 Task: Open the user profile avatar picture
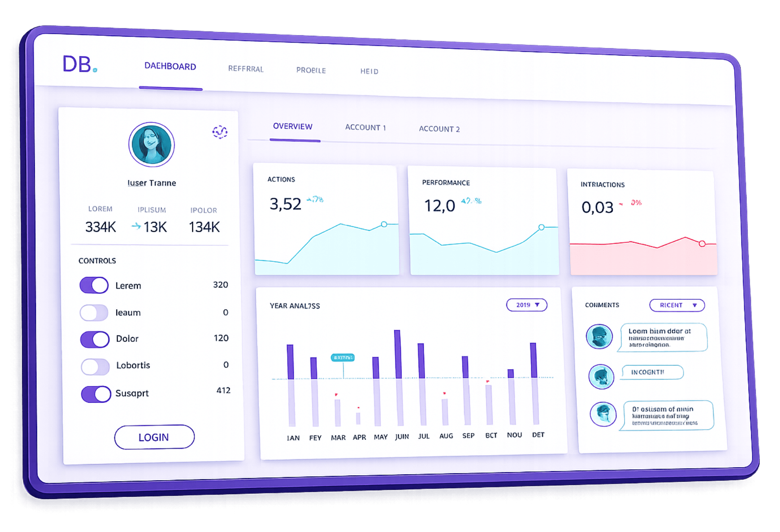click(x=152, y=144)
